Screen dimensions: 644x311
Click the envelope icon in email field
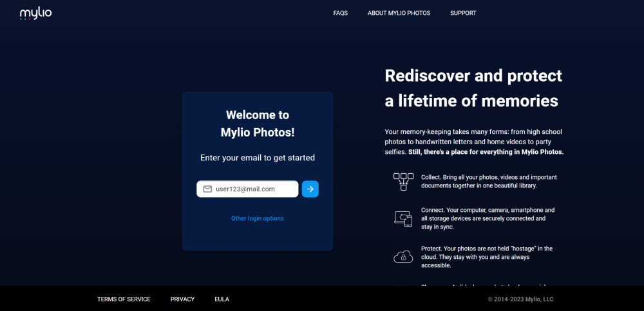207,189
